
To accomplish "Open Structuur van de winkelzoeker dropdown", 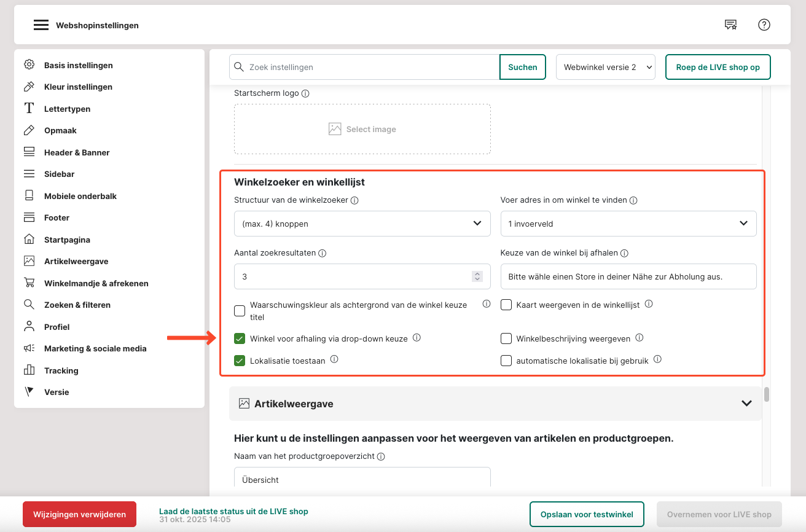I will point(362,224).
